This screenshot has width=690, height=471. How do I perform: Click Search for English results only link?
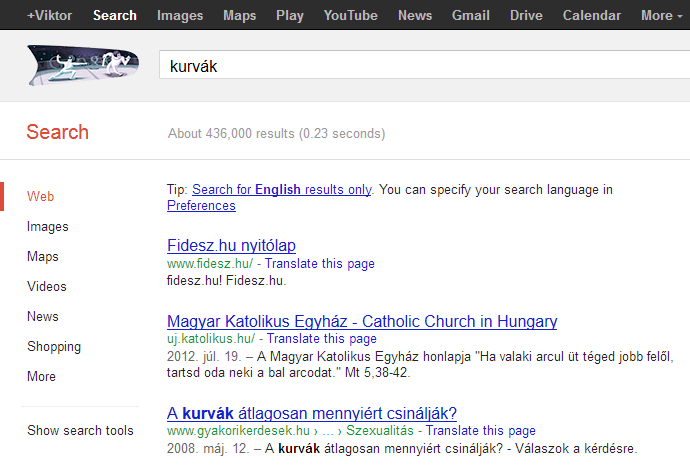282,189
